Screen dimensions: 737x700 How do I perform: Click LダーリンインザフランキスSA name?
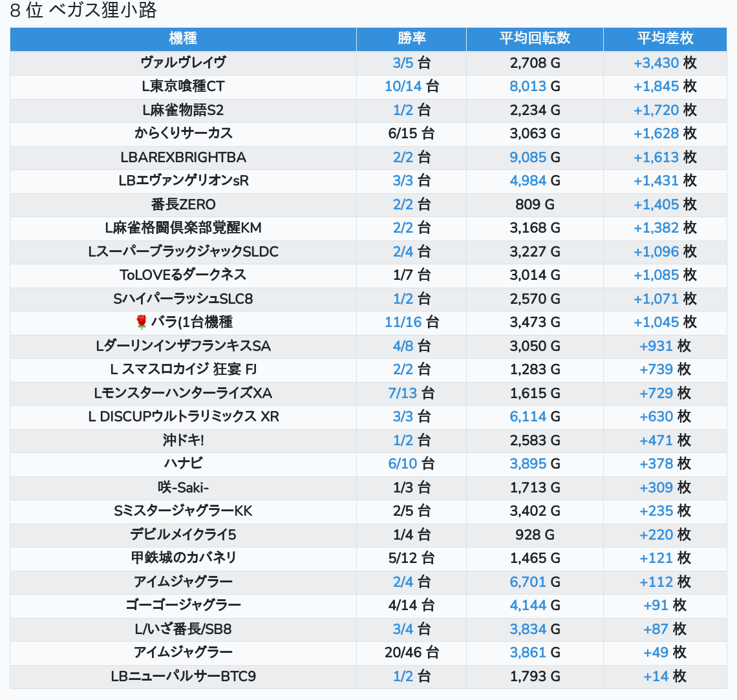(x=184, y=346)
